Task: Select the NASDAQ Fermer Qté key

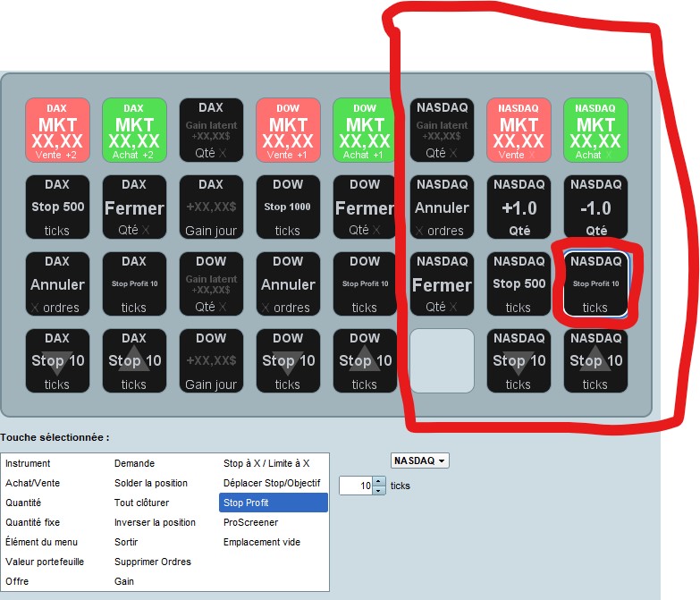Action: [x=442, y=284]
